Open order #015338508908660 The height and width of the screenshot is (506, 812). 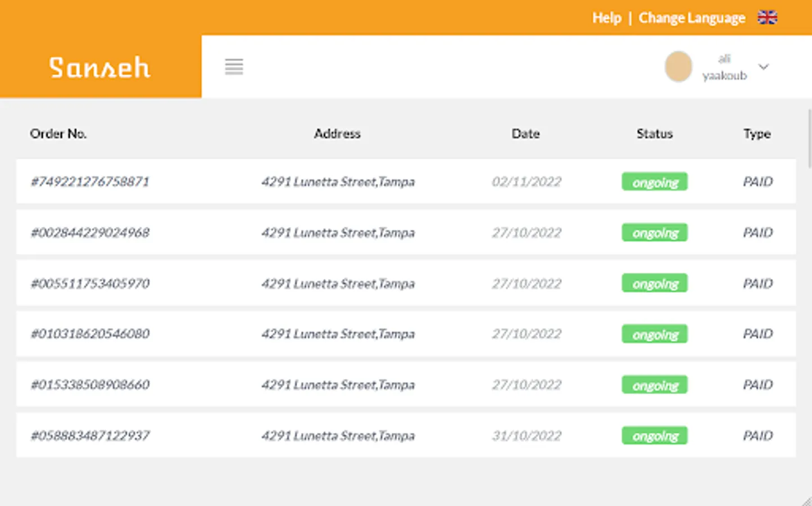(90, 385)
